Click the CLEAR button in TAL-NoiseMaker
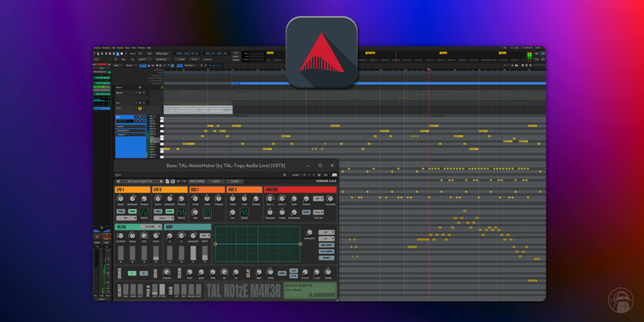Viewport: 644px width, 322px height. click(235, 181)
